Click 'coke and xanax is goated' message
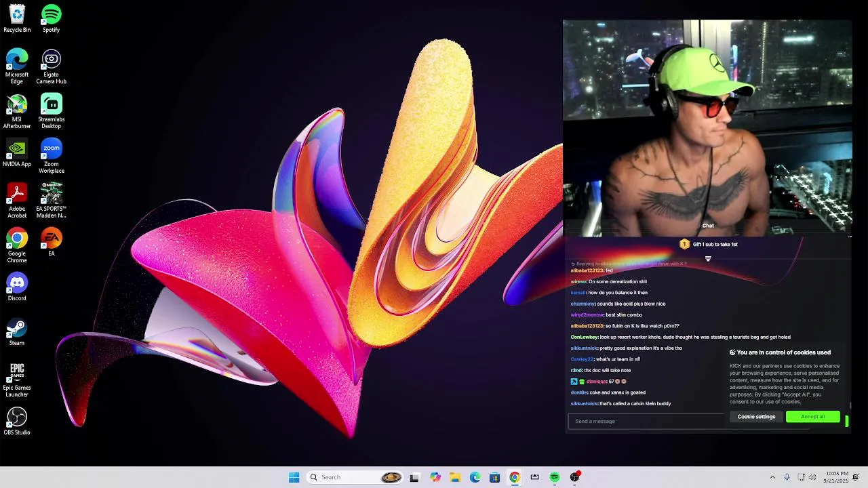 pyautogui.click(x=618, y=392)
